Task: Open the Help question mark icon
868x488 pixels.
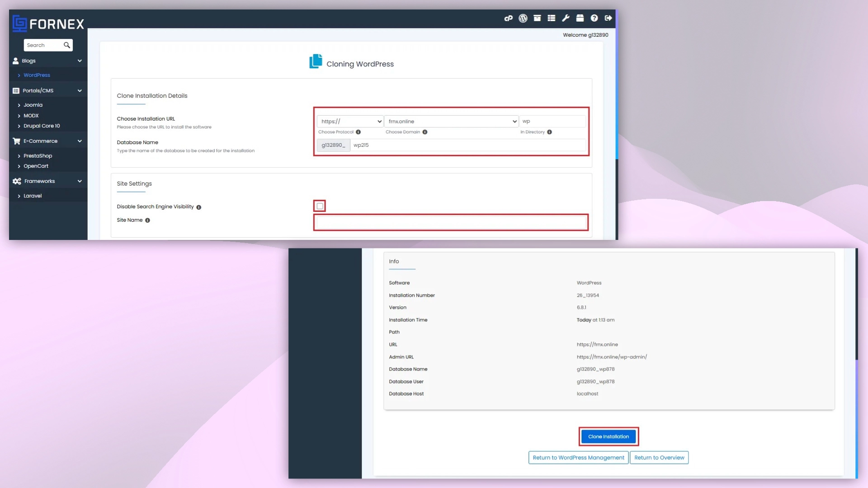Action: pos(594,18)
